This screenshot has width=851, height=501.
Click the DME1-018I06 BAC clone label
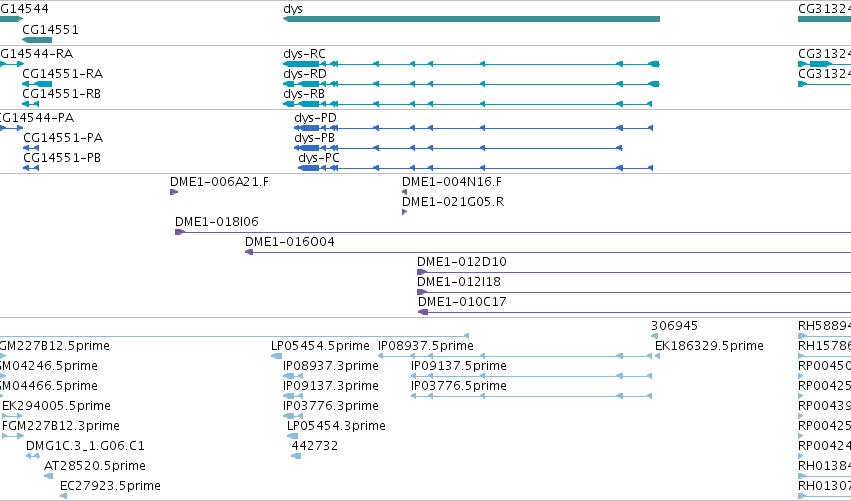[217, 221]
